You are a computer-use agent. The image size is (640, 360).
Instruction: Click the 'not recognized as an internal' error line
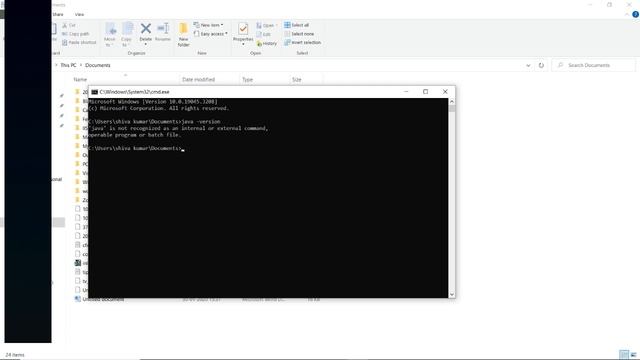pyautogui.click(x=178, y=128)
